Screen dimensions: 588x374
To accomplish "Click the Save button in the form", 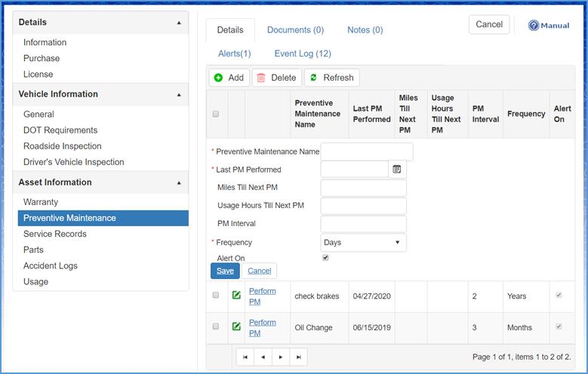I will [x=225, y=271].
